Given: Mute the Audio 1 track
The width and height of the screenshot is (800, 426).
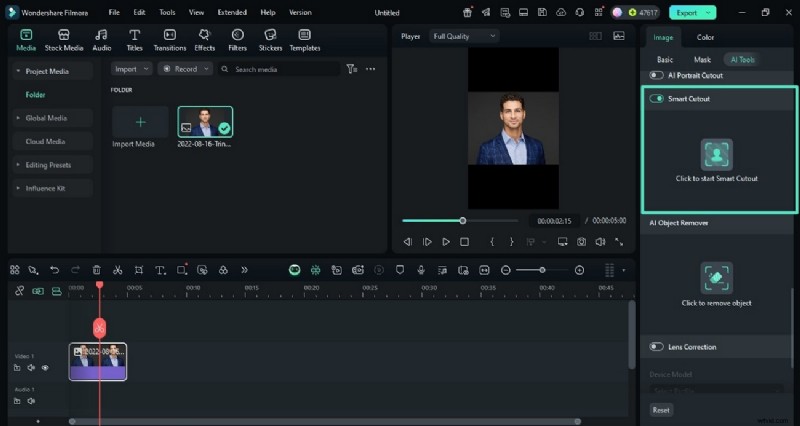Looking at the screenshot, I should pyautogui.click(x=31, y=401).
